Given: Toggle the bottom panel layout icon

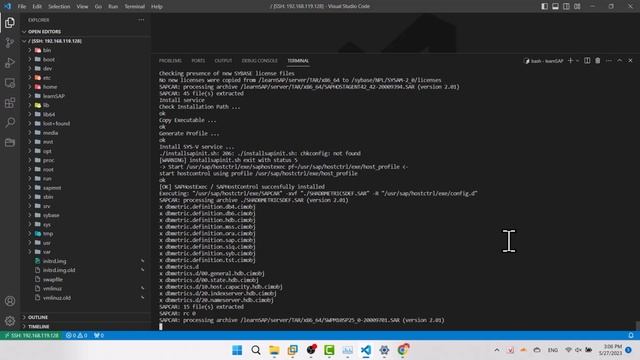Looking at the screenshot, I should pos(556,6).
